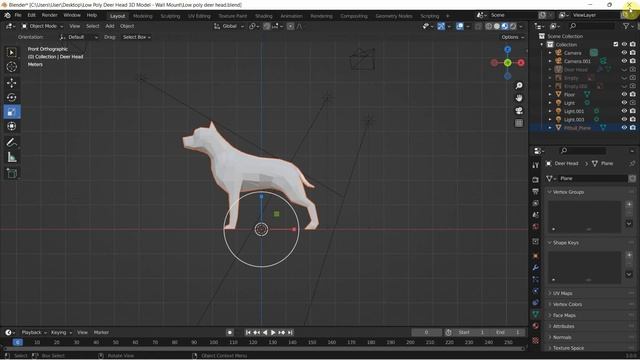
Task: Disable render for Floor camera icon
Action: tap(633, 94)
